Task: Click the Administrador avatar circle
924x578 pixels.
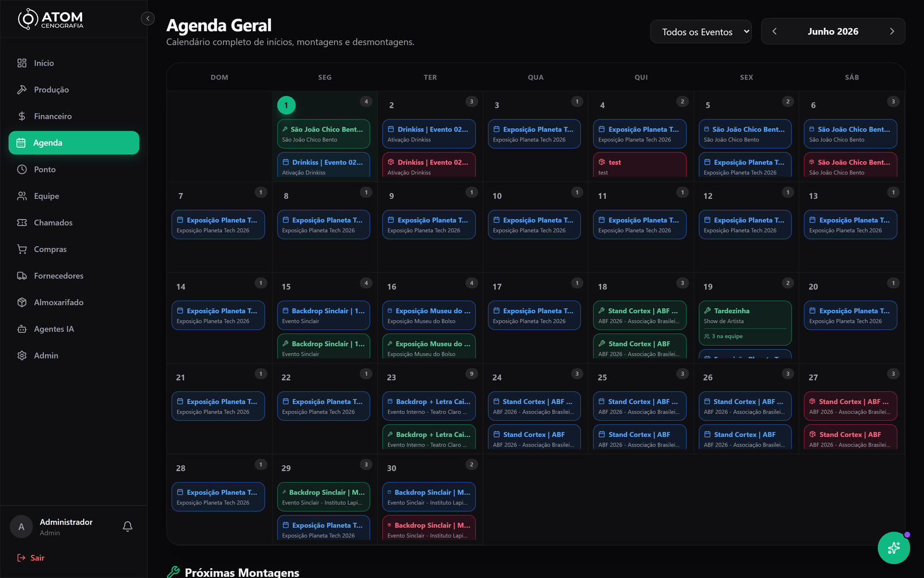Action: point(21,527)
